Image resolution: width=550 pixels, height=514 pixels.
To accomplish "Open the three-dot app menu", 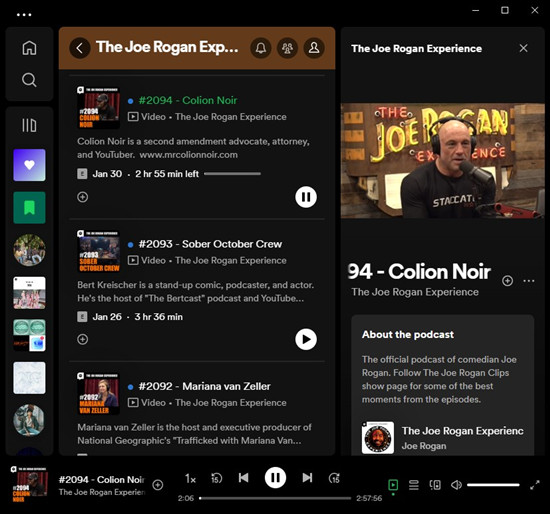I will click(24, 15).
